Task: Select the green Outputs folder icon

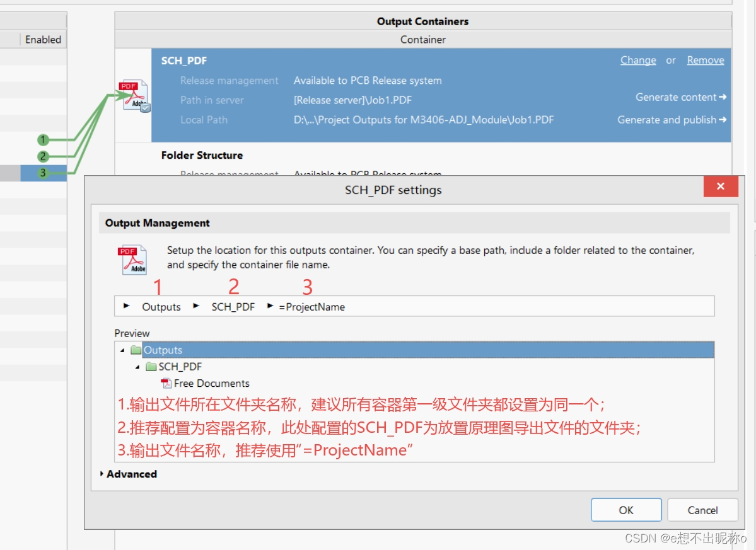Action: (x=136, y=350)
